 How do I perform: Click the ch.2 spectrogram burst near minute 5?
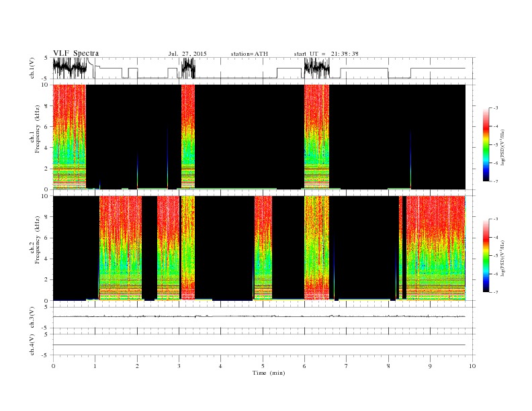[x=263, y=248]
